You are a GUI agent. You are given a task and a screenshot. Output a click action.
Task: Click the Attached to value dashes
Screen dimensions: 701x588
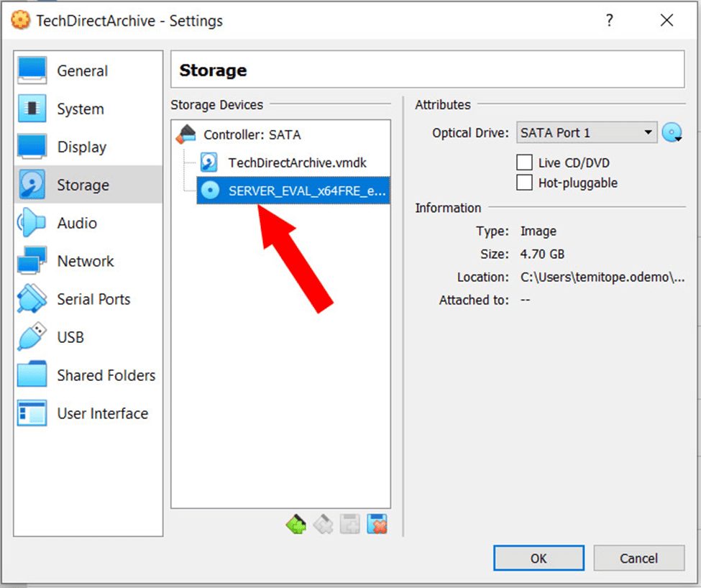[525, 300]
